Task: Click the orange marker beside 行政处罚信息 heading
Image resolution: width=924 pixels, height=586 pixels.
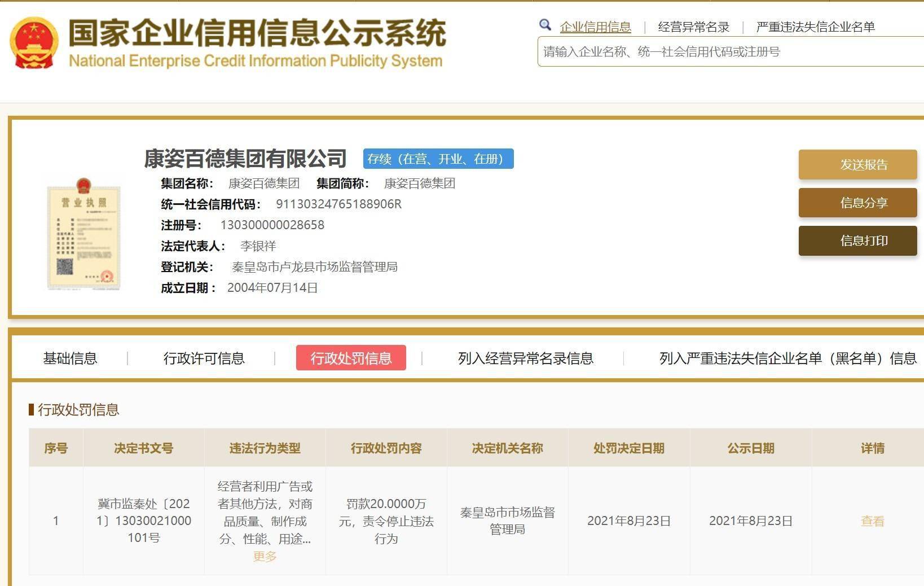Action: click(x=31, y=410)
